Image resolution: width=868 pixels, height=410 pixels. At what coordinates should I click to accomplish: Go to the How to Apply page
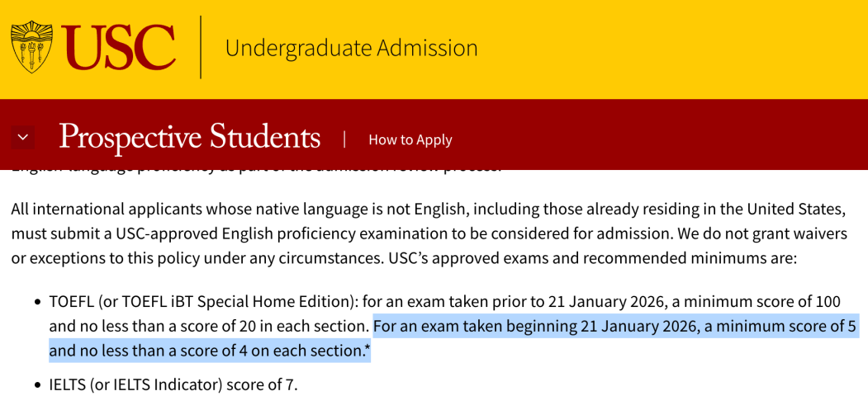pos(410,139)
